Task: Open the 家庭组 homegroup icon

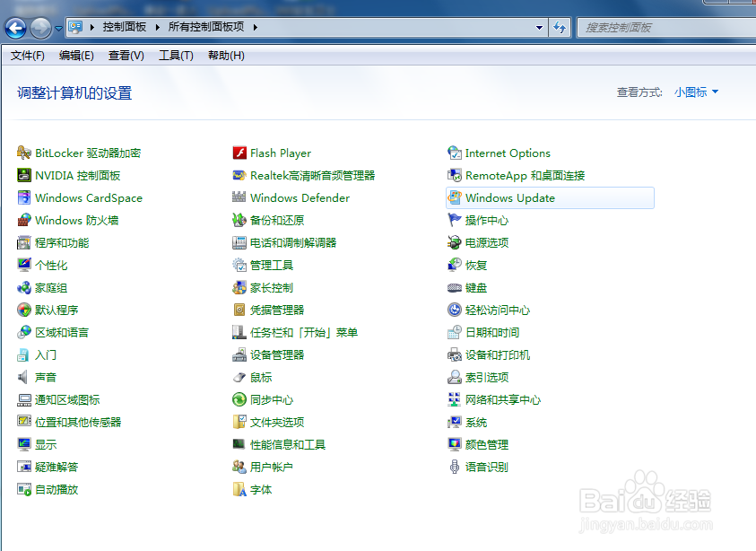Action: [24, 287]
